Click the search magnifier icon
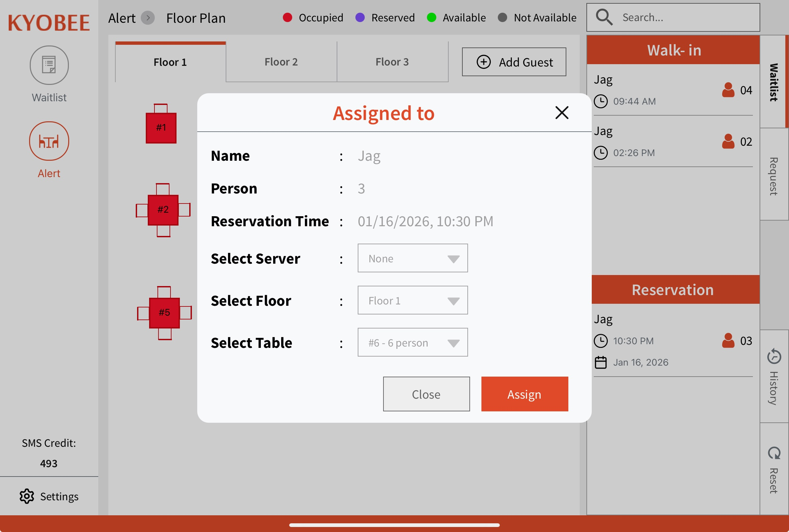Viewport: 789px width, 532px height. click(x=604, y=17)
